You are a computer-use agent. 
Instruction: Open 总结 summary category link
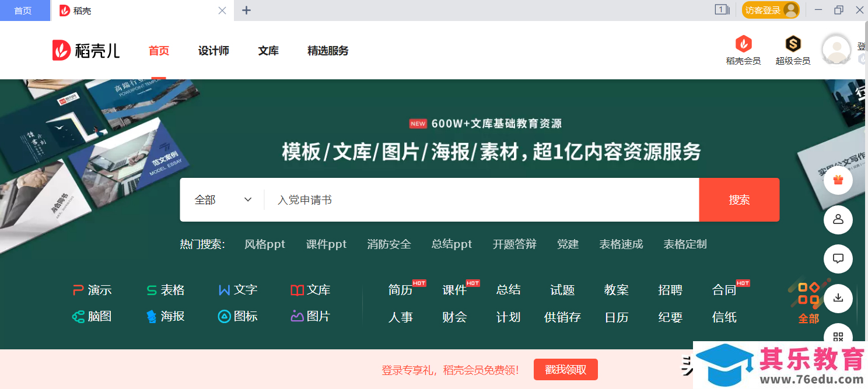508,290
